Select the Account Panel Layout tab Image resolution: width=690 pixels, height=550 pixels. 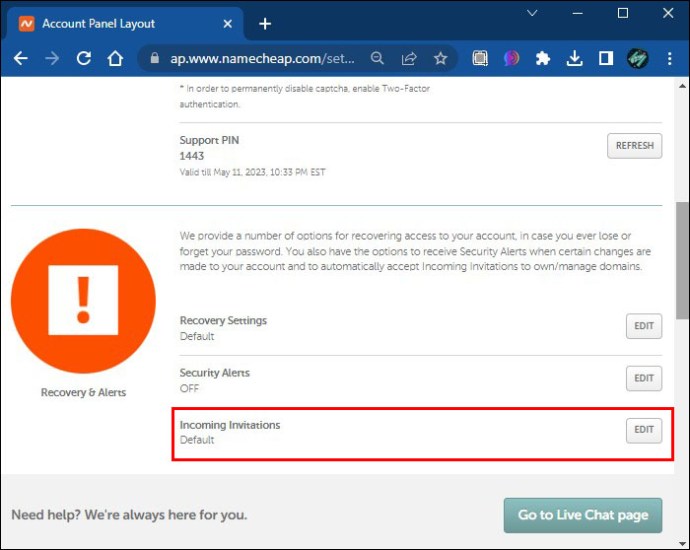coord(123,24)
